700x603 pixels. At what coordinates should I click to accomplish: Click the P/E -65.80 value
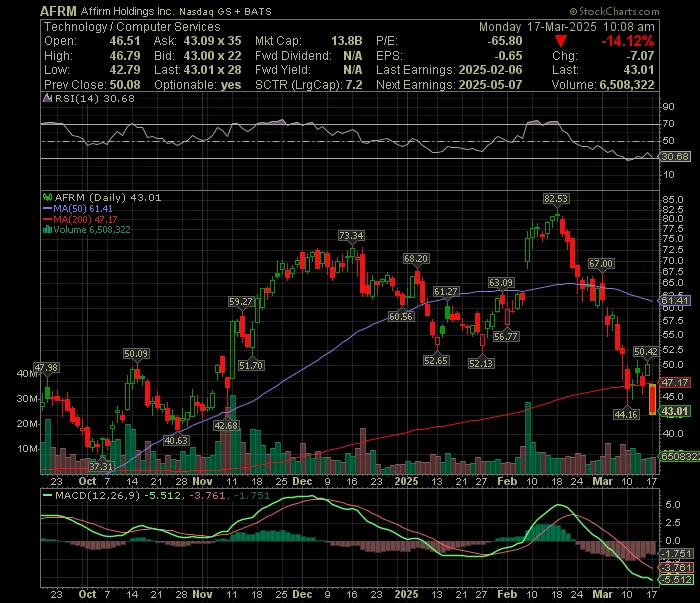coord(504,41)
